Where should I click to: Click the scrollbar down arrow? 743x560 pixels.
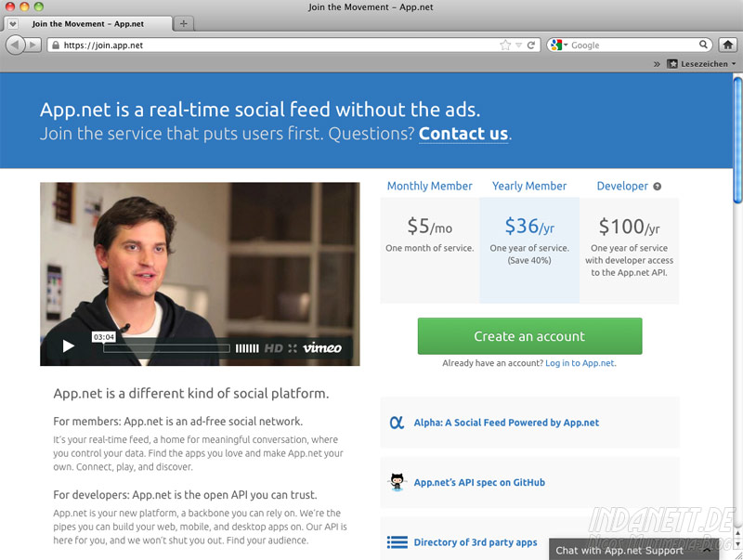(x=737, y=545)
